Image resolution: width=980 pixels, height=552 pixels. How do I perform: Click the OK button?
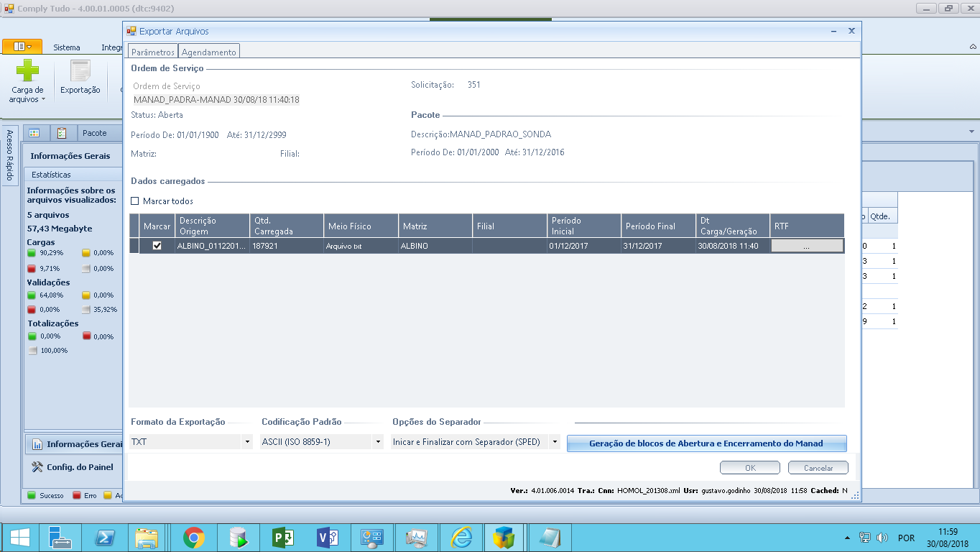coord(750,468)
